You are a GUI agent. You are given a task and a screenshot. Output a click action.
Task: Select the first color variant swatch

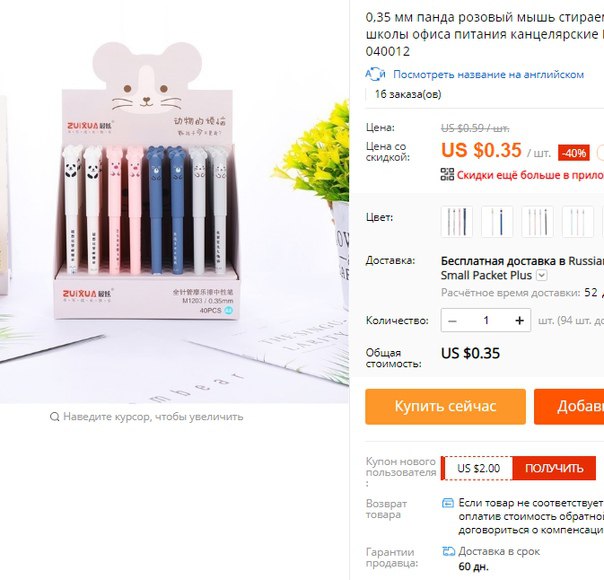click(x=457, y=221)
